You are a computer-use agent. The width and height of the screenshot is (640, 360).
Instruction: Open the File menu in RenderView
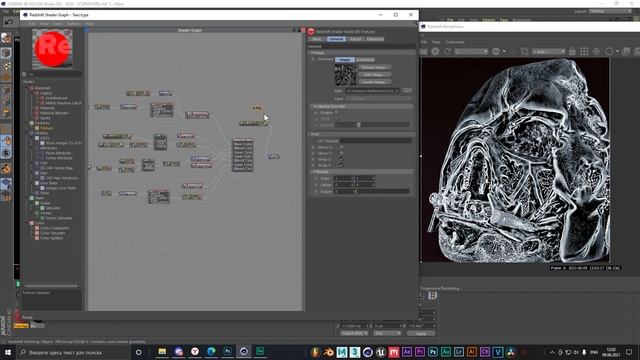(x=424, y=42)
